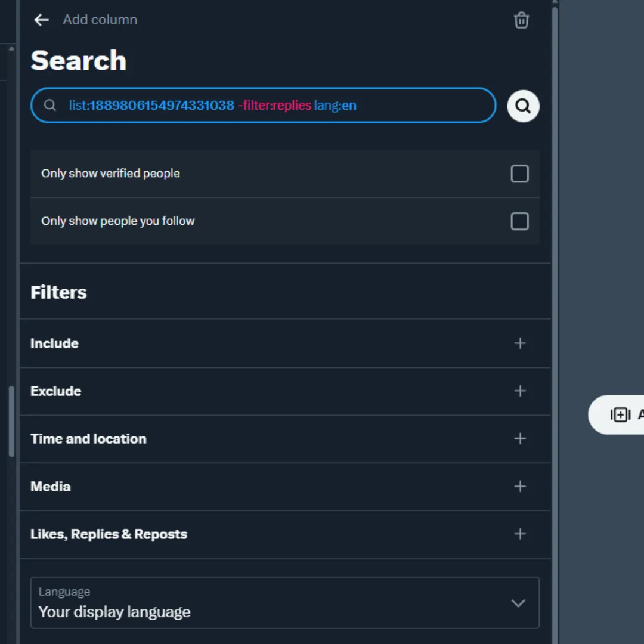Check "Only show people you follow"
Image resolution: width=644 pixels, height=644 pixels.
click(519, 221)
